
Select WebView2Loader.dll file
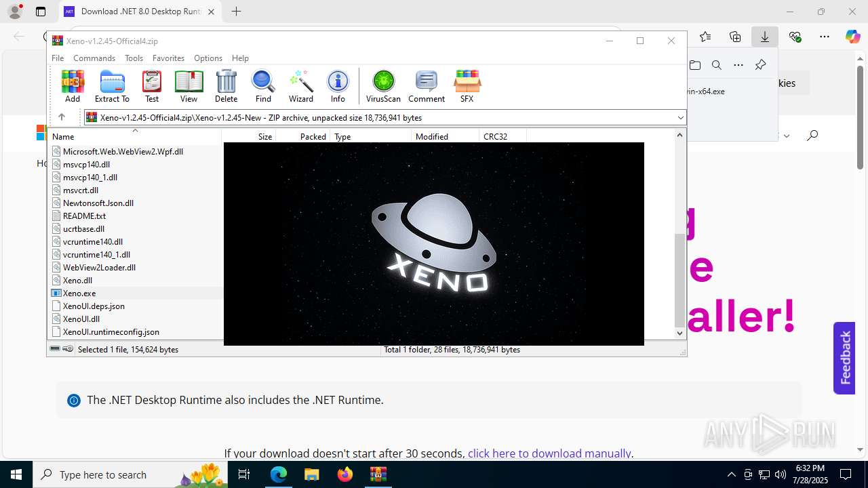pos(99,267)
